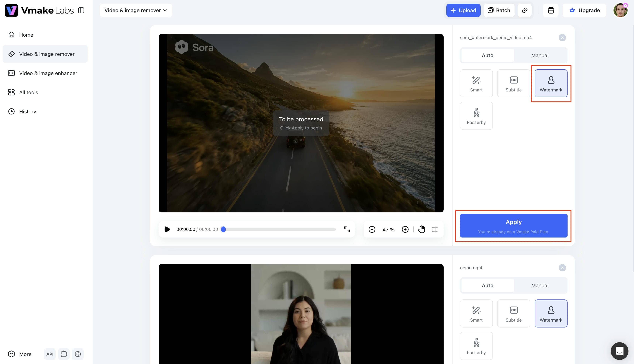Screen dimensions: 634x364
Task: Select Passerby mode for demo.mp4
Action: (x=476, y=346)
